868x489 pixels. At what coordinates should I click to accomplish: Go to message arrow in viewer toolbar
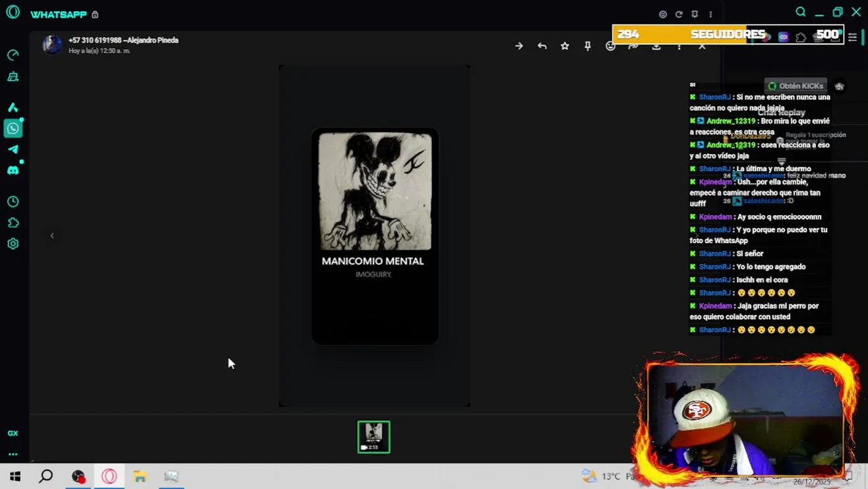pyautogui.click(x=519, y=46)
